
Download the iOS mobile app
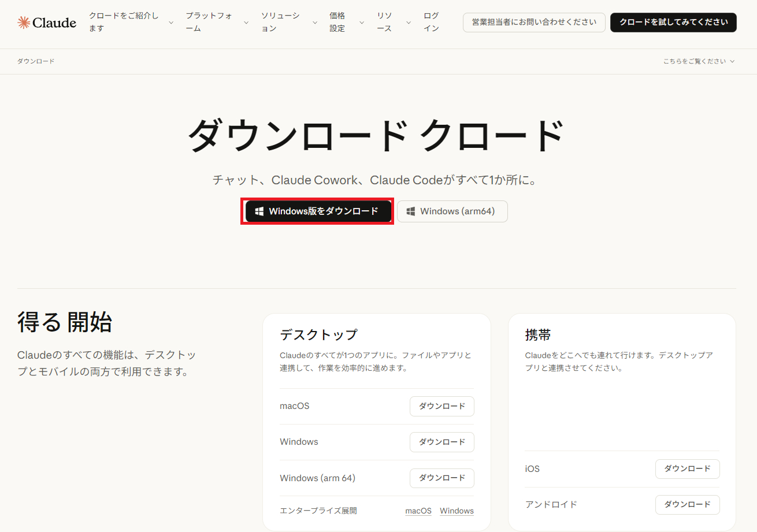(688, 469)
